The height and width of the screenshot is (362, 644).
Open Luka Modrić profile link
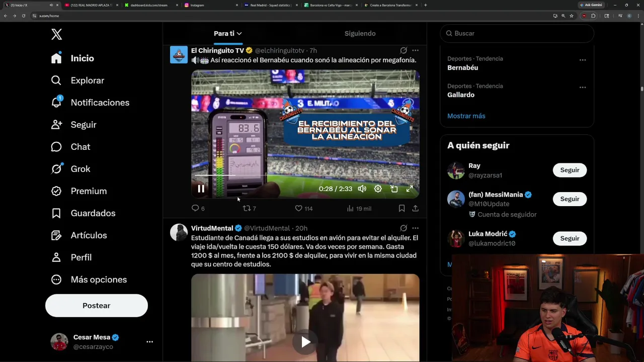pyautogui.click(x=488, y=234)
